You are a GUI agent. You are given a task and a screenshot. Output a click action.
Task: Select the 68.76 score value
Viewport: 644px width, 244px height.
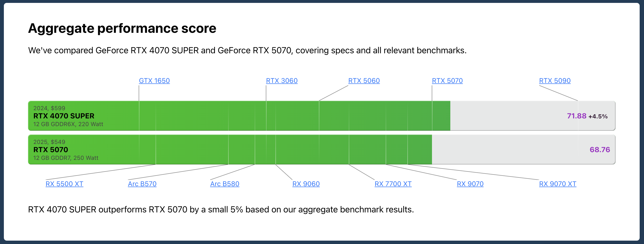[600, 150]
